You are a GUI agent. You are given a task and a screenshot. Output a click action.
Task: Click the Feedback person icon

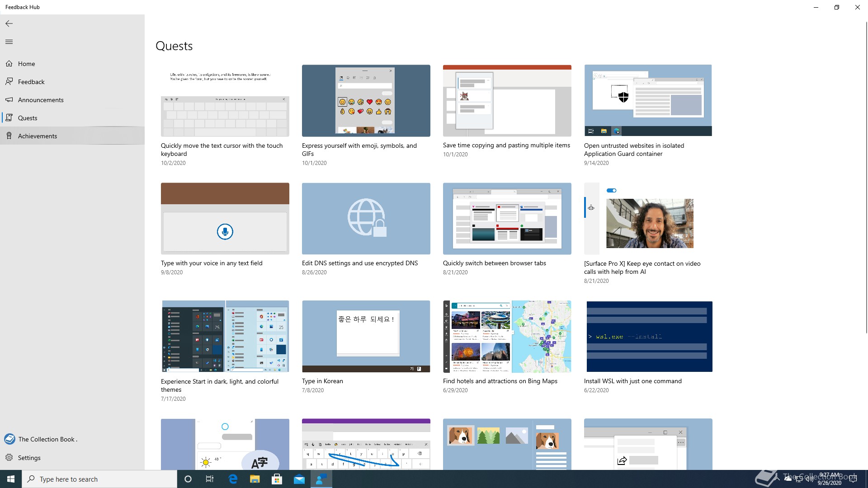tap(9, 81)
